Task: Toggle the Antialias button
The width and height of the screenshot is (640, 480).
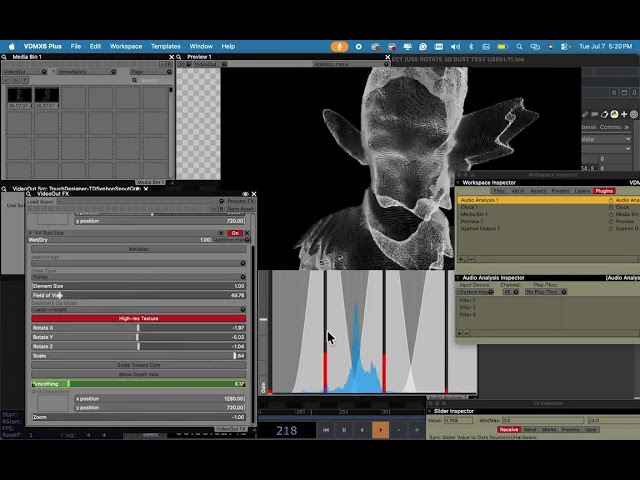Action: [x=138, y=249]
